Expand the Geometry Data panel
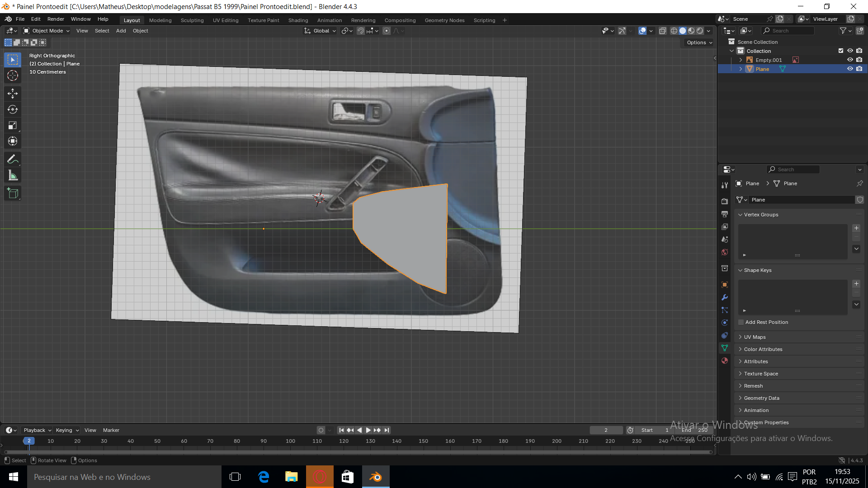 [761, 398]
